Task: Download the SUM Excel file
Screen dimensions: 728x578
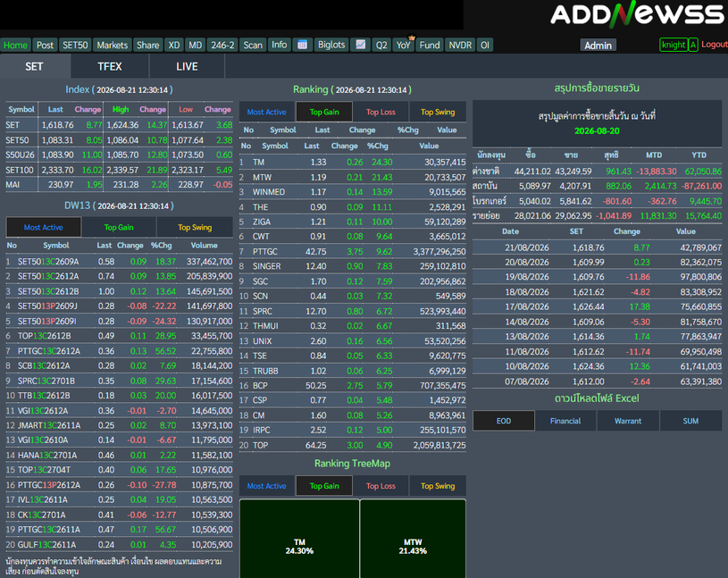Action: tap(690, 421)
